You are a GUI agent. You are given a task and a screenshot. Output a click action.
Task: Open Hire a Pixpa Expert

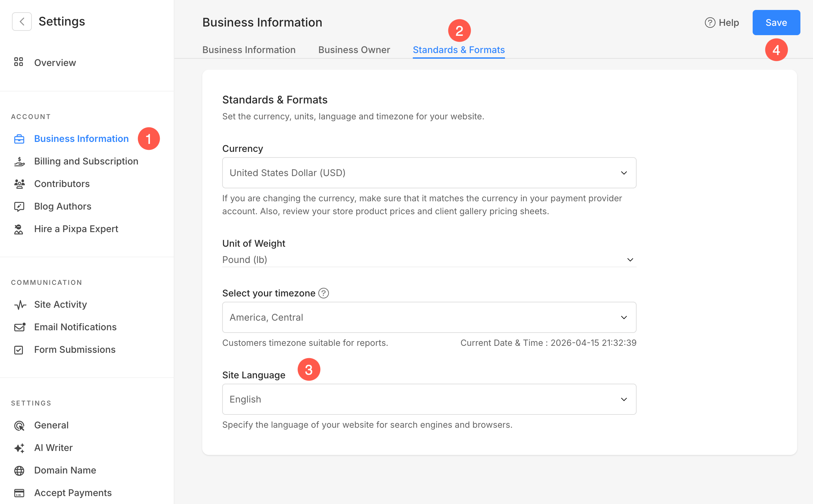click(76, 229)
